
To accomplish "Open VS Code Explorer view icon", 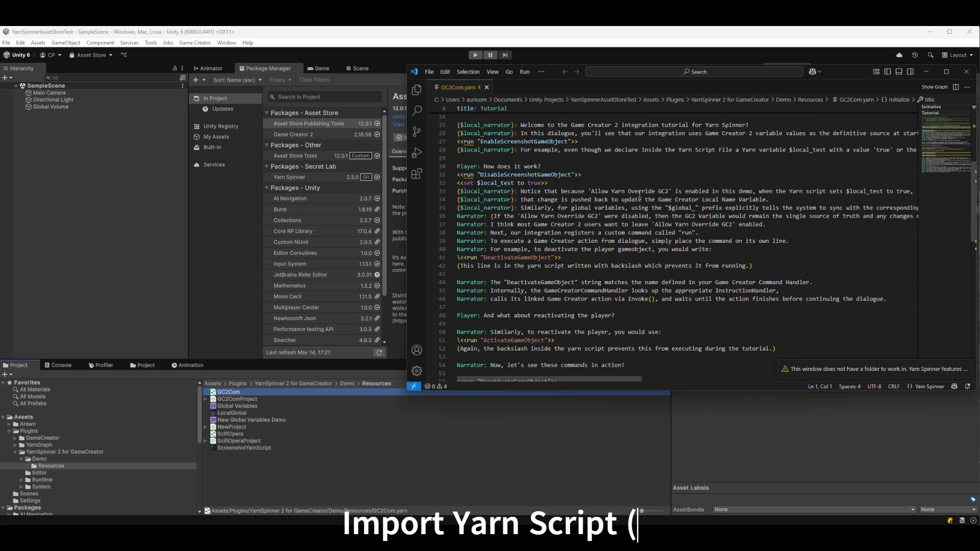I will [416, 90].
